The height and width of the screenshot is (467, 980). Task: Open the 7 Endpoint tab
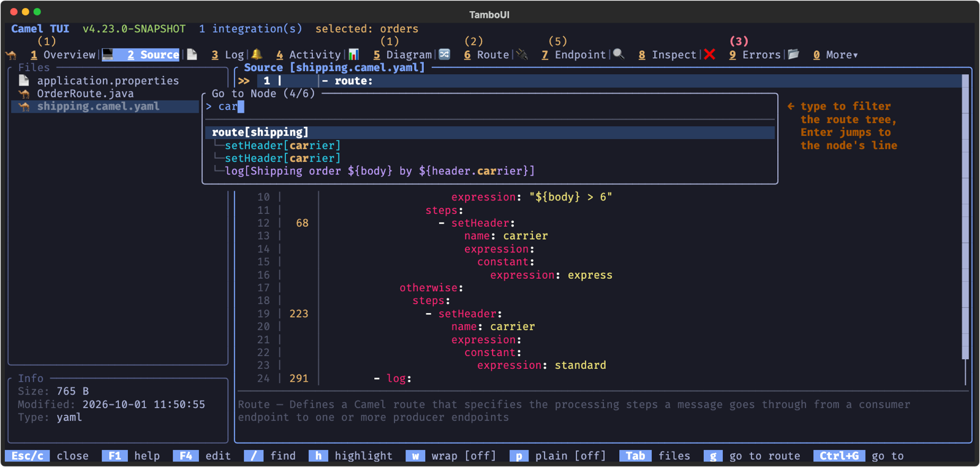tap(573, 55)
